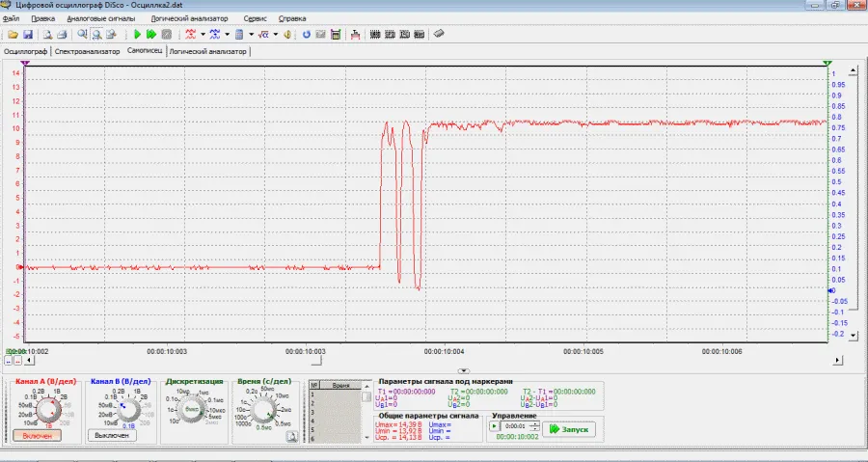
Task: Click the right scroll arrow under the graph
Action: click(837, 361)
